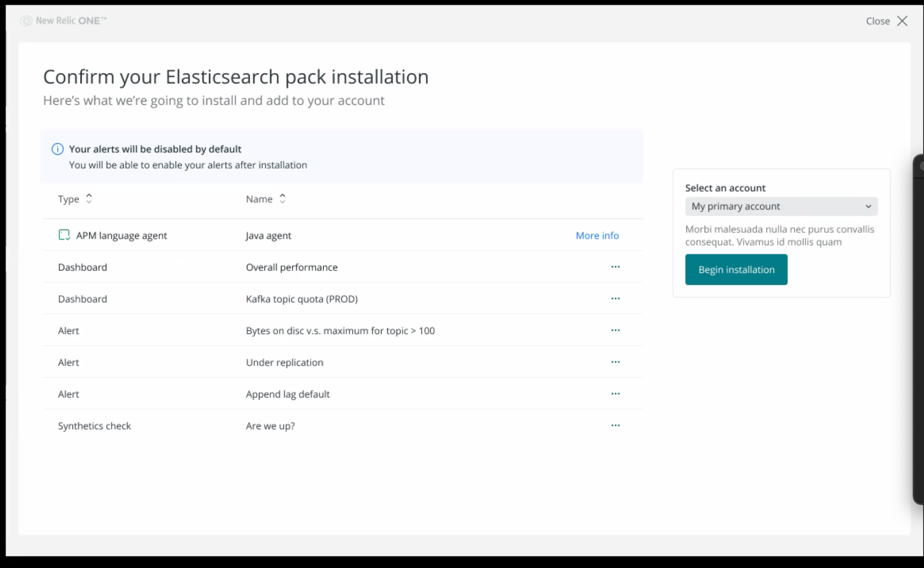Viewport: 924px width, 568px height.
Task: Click the Kafka topic quota (PROD) name
Action: [301, 299]
